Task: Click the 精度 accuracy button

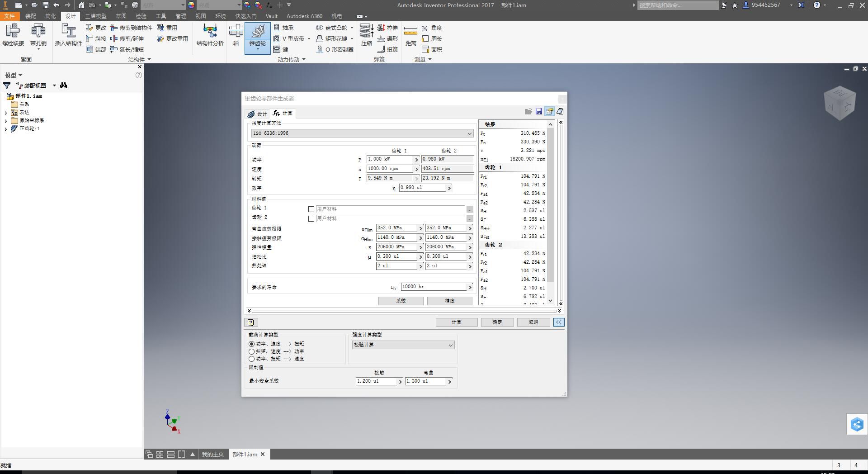Action: click(x=450, y=301)
